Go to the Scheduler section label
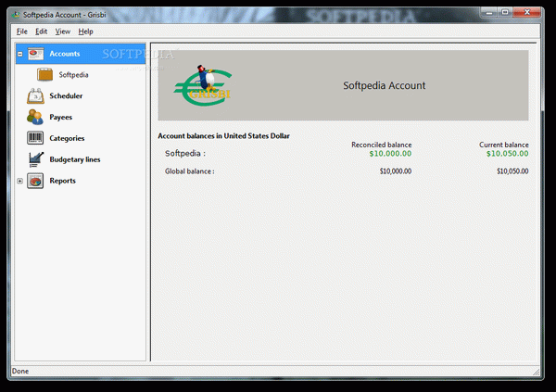 click(66, 95)
